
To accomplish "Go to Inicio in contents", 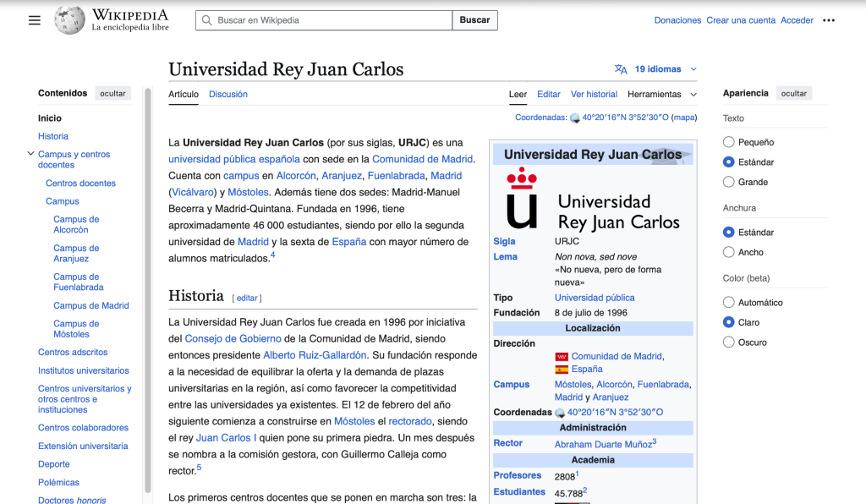I will [x=50, y=118].
